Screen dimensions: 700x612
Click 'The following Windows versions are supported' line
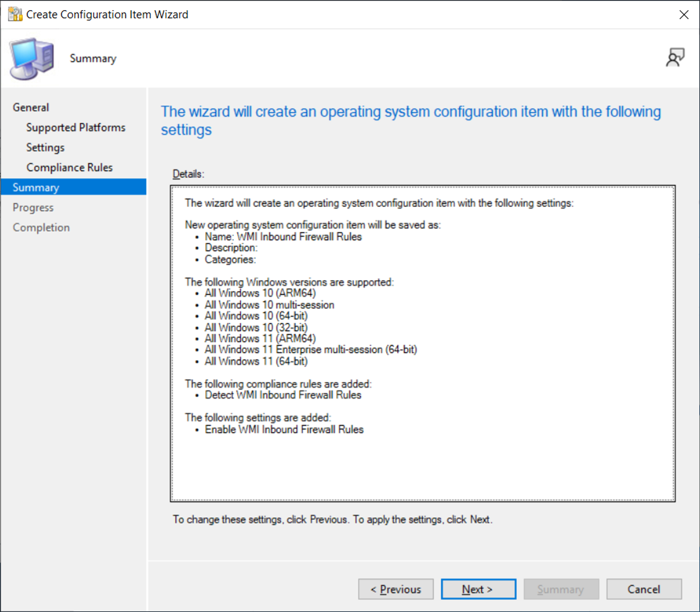[x=289, y=282]
